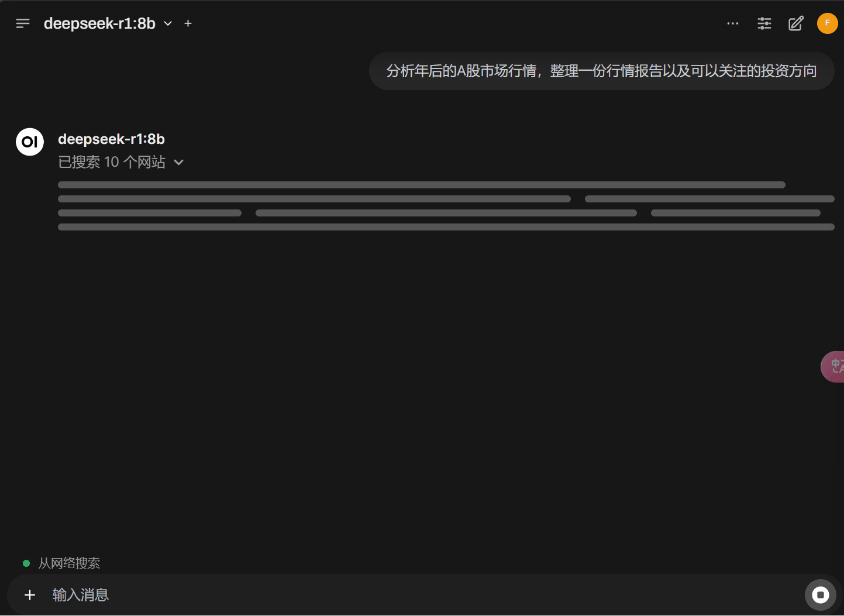Viewport: 844px width, 616px height.
Task: Click the web search status label
Action: (x=69, y=563)
